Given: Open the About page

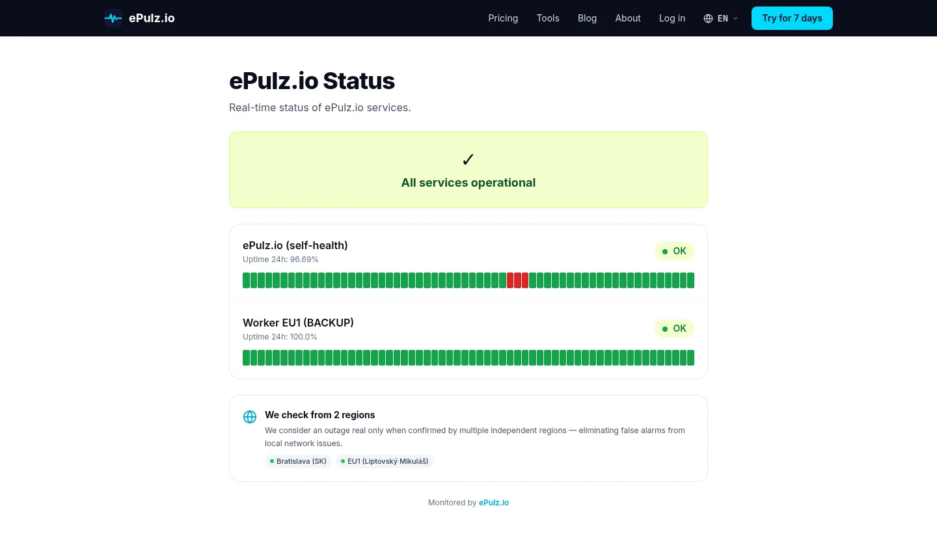Looking at the screenshot, I should click(628, 18).
